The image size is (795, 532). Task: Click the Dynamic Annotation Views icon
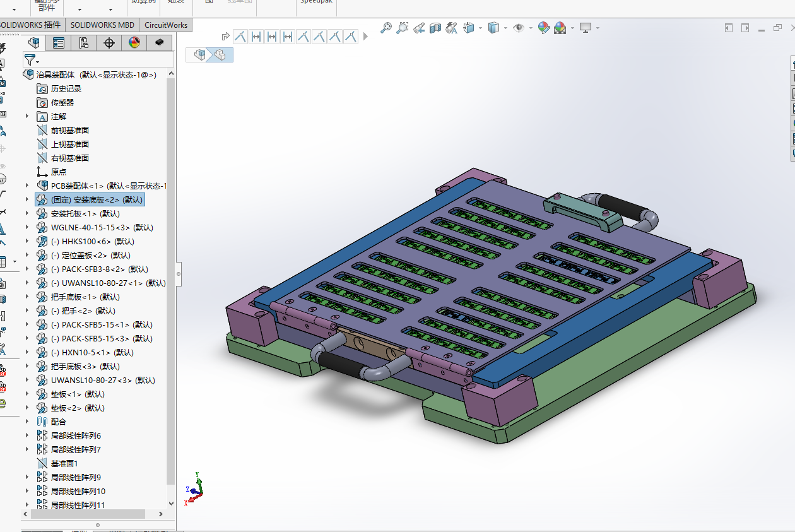click(451, 28)
